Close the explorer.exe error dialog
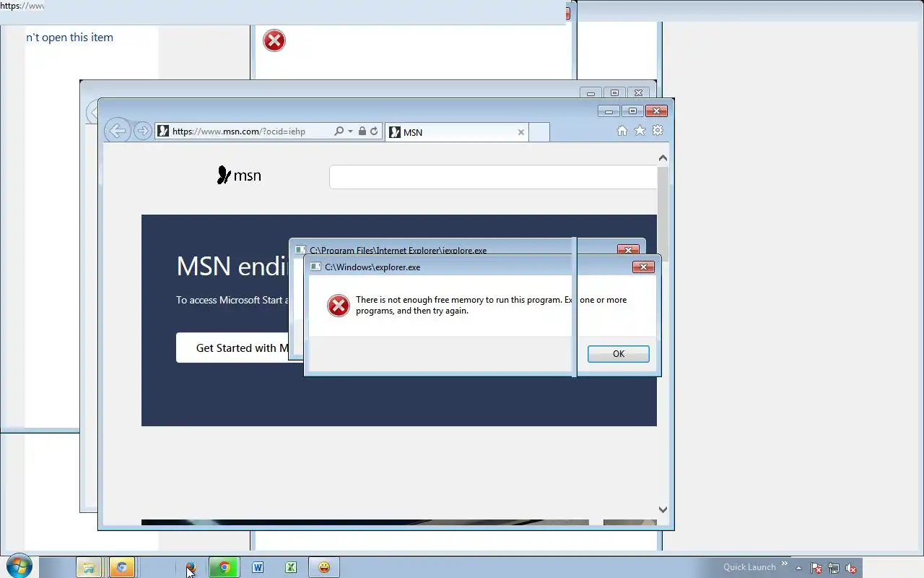924x578 pixels. 643,267
